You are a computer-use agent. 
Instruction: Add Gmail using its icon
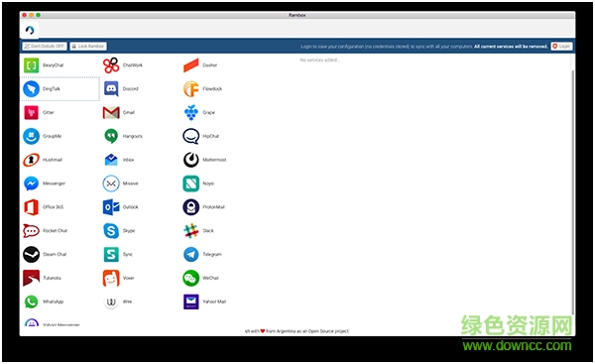(x=111, y=113)
